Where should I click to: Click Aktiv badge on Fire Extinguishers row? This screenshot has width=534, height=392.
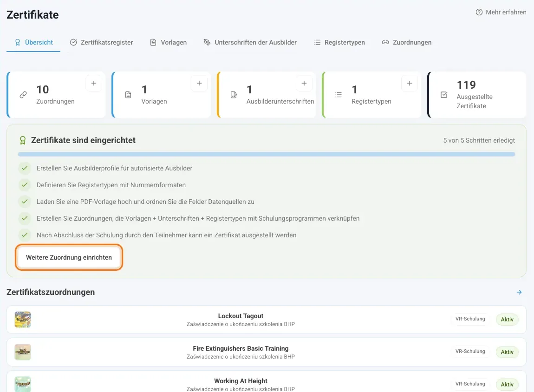click(507, 352)
